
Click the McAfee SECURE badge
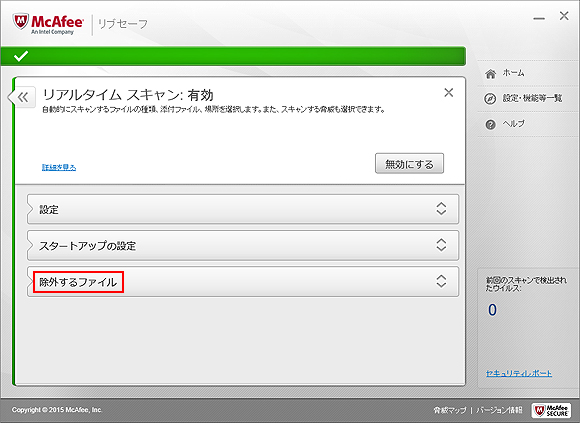(551, 410)
